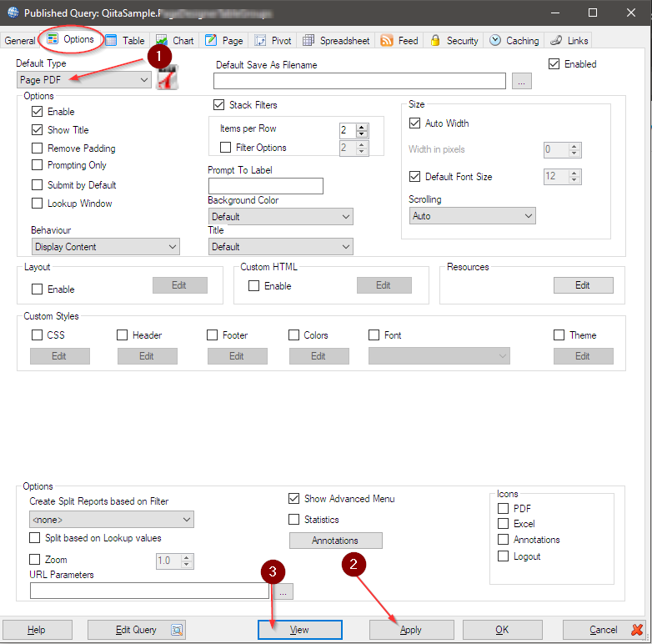The height and width of the screenshot is (644, 652).
Task: Open the disabled Font dropdown
Action: (439, 356)
